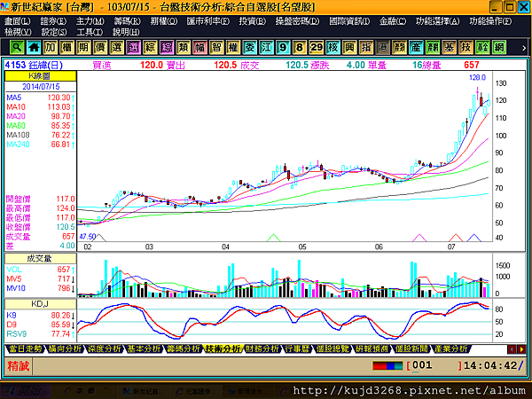Viewport: 532px width, 399px height.
Task: Click the 類 toolbar icon
Action: [x=184, y=47]
